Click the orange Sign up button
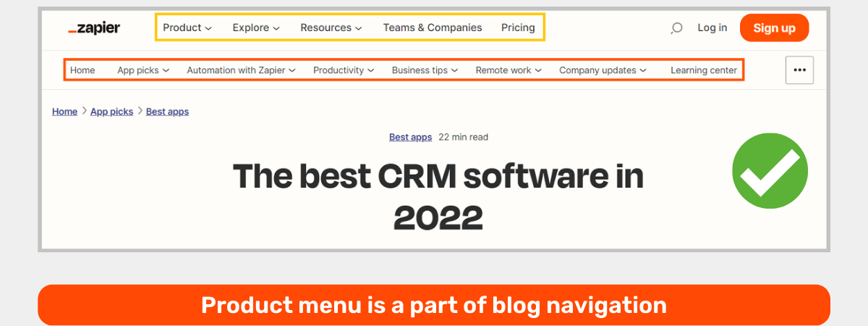This screenshot has height=326, width=868. point(774,28)
